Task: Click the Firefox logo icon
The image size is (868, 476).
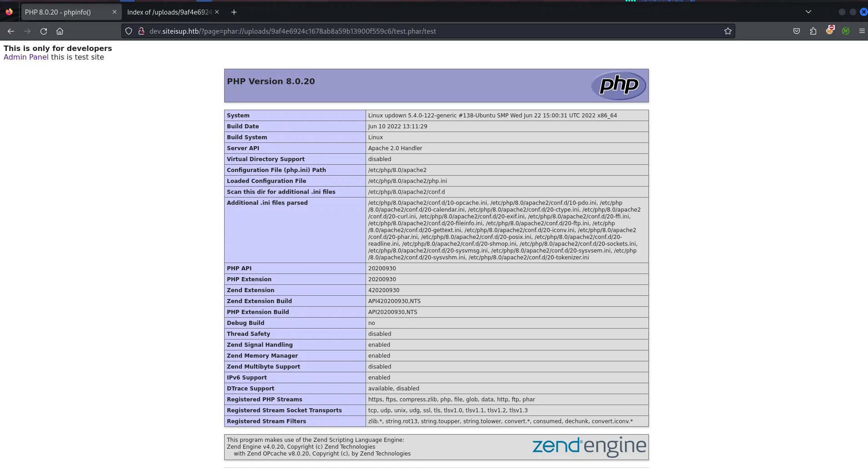Action: 9,12
